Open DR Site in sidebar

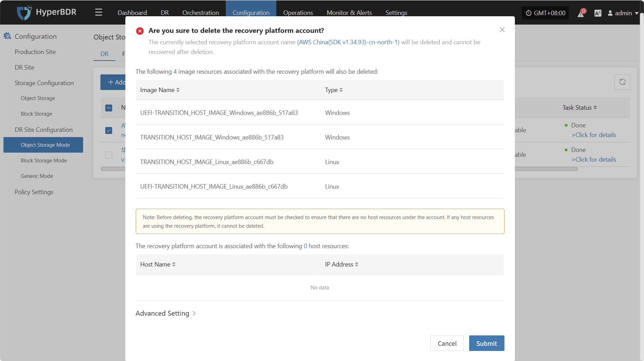pos(25,67)
